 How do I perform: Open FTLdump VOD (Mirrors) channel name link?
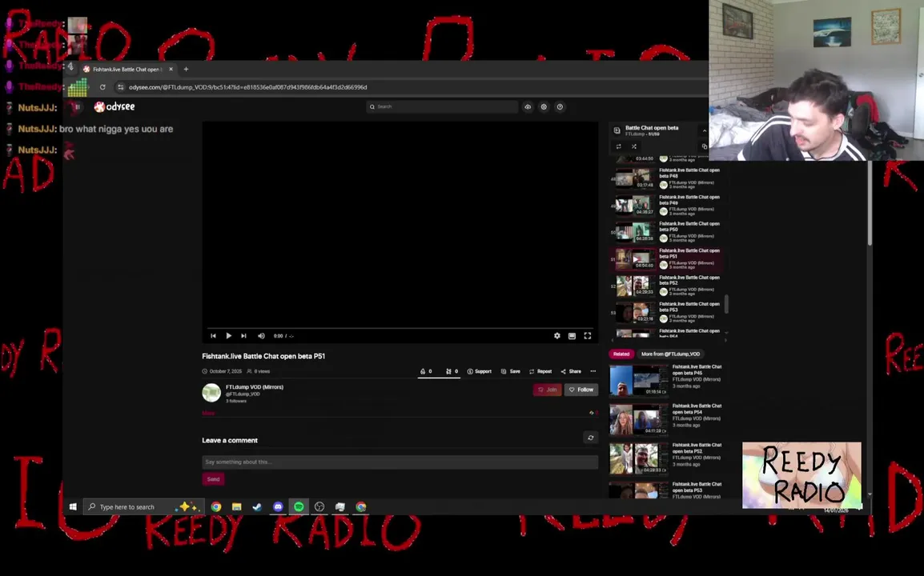255,387
